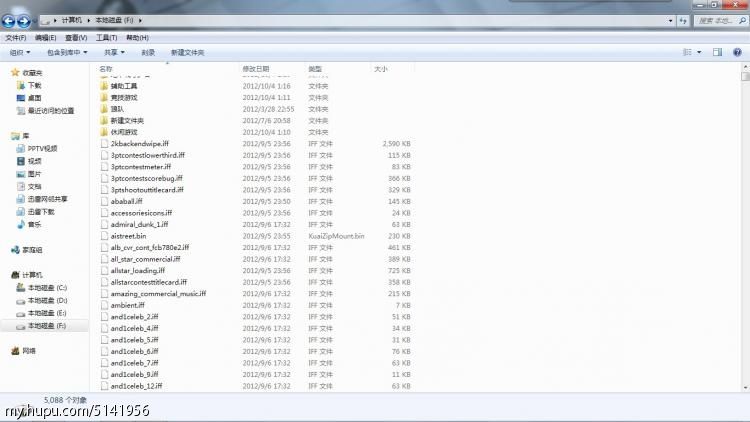750x422 pixels.
Task: Open the 文件(F) menu
Action: (x=15, y=37)
